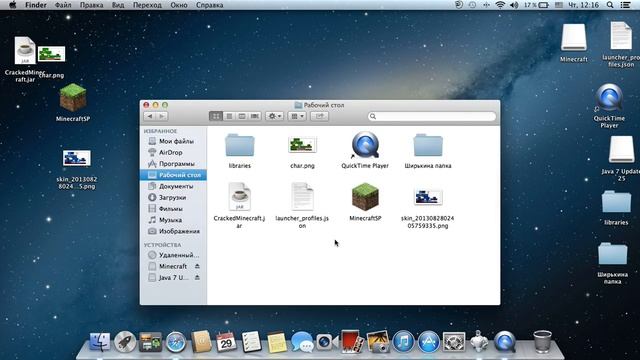Select the skin png on the desktop
Screen dimensions: 640x360
click(x=77, y=158)
